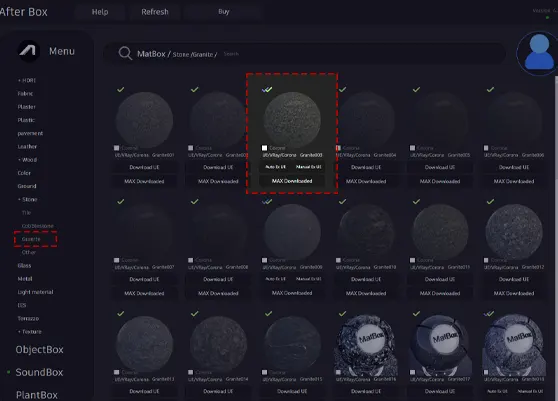Click the double checkmark on Granite003
Image resolution: width=558 pixels, height=401 pixels.
(x=267, y=89)
